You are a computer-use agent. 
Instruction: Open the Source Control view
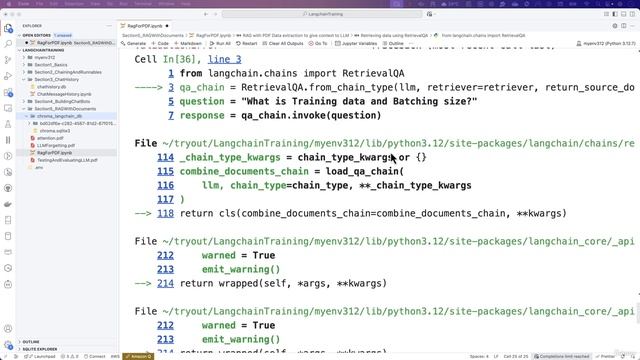pyautogui.click(x=8, y=60)
